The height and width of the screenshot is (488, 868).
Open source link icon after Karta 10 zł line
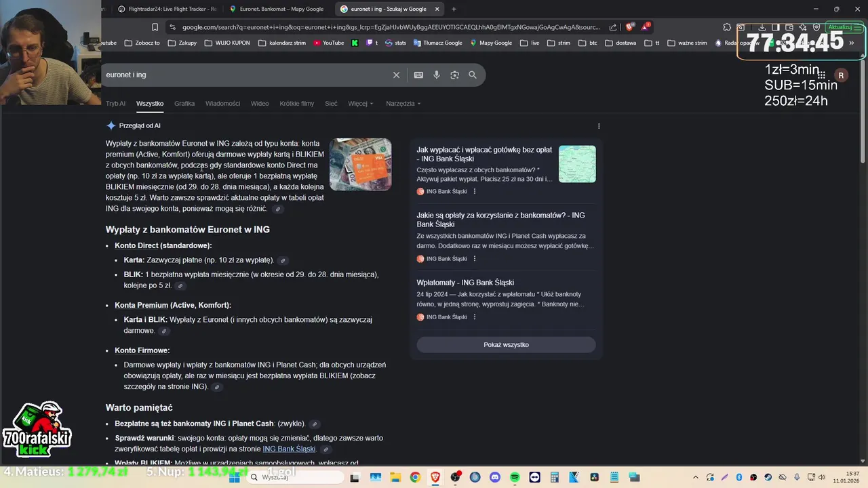click(283, 260)
